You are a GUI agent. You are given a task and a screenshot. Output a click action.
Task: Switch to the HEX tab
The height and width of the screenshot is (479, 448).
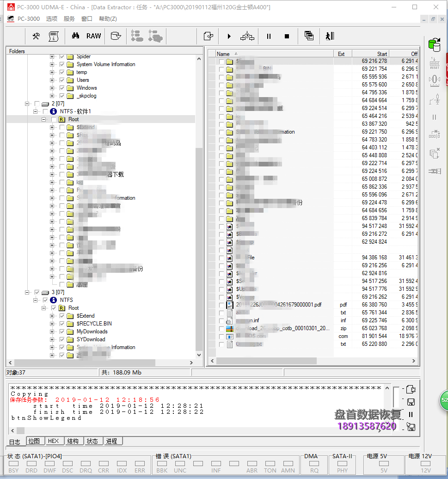pyautogui.click(x=53, y=441)
